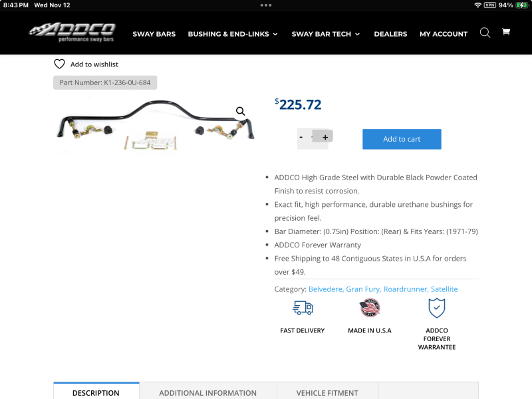
Task: Tap the three dots at top center
Action: tap(265, 5)
